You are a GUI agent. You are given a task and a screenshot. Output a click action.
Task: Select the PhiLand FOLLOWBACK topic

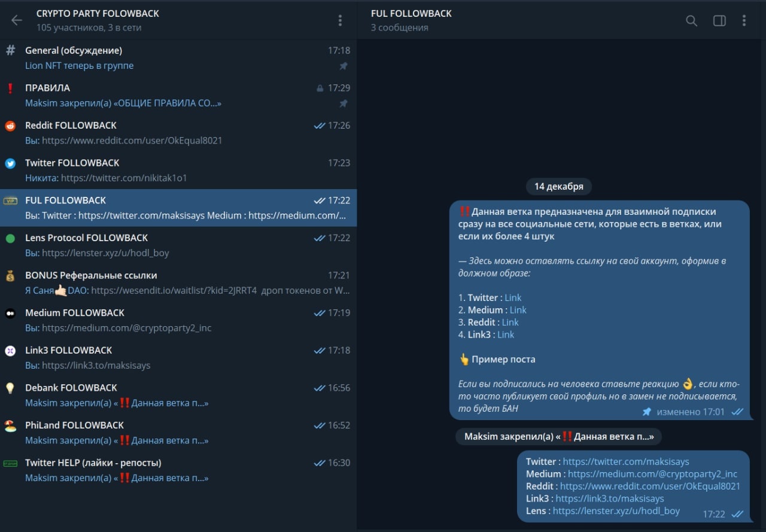click(178, 433)
